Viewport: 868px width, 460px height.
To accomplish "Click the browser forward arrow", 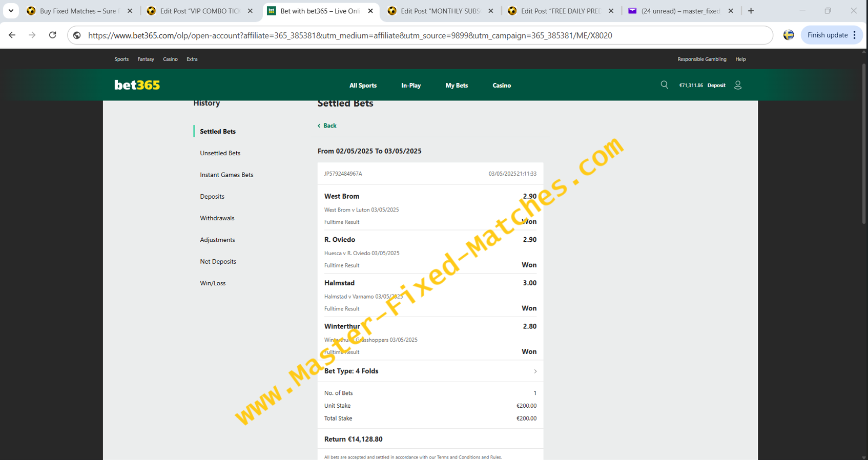I will pyautogui.click(x=32, y=35).
